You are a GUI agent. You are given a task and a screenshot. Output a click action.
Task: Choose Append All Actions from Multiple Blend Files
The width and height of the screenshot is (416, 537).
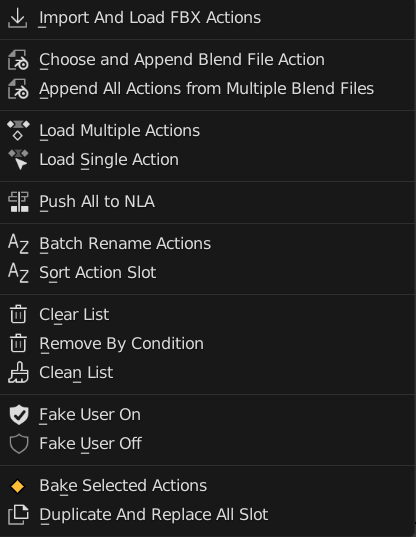click(x=207, y=89)
